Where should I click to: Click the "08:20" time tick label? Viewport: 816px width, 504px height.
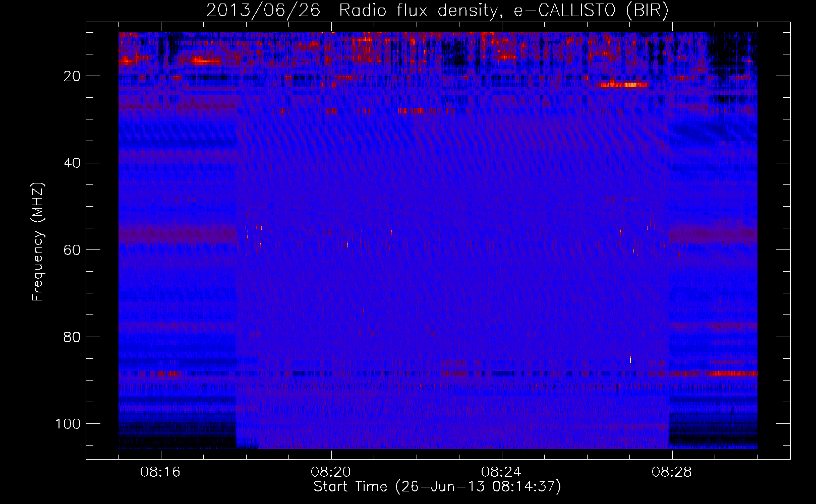tap(331, 472)
